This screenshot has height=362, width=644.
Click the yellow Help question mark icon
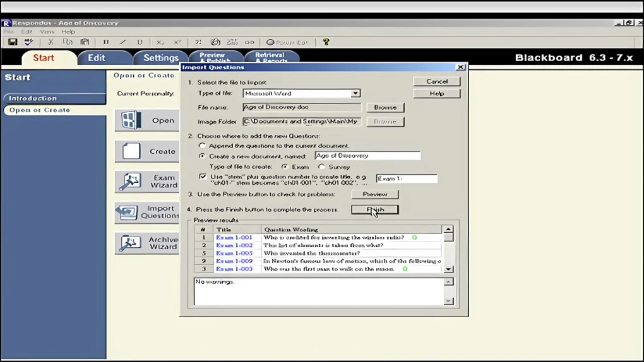point(326,42)
